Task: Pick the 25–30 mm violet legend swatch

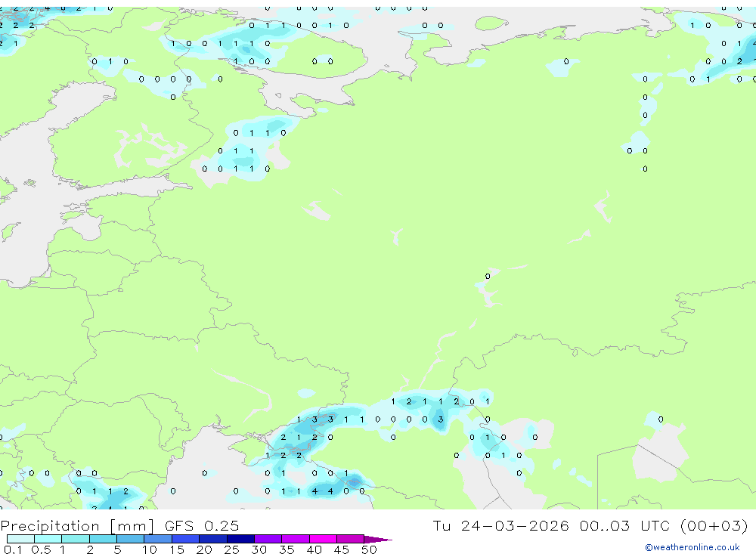Action: [240, 539]
